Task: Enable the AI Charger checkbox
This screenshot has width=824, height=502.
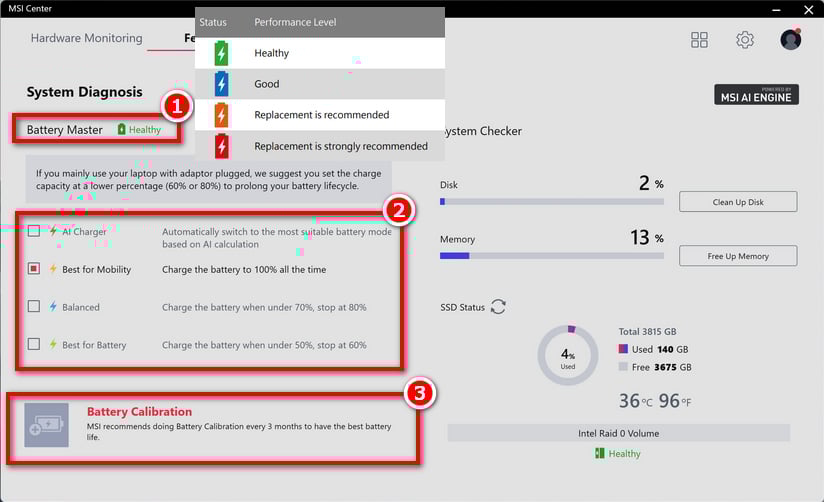Action: 34,231
